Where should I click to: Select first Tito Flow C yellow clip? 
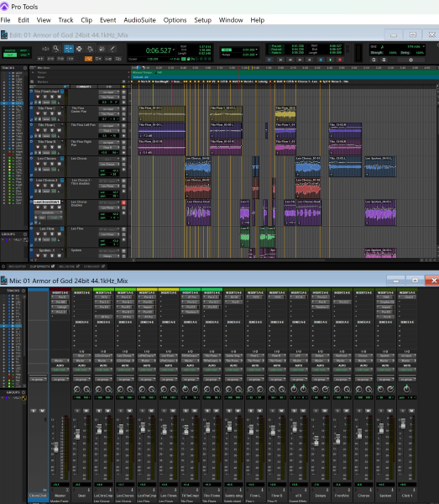(x=162, y=114)
